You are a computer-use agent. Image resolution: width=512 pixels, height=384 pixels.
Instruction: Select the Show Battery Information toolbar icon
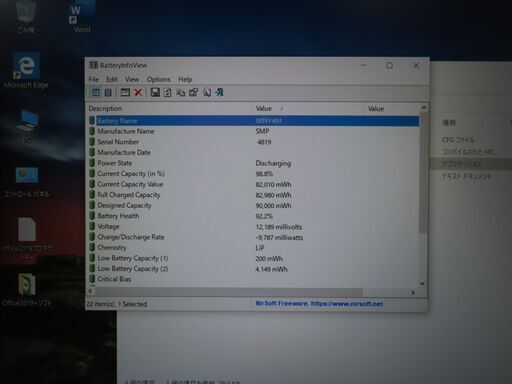96,92
